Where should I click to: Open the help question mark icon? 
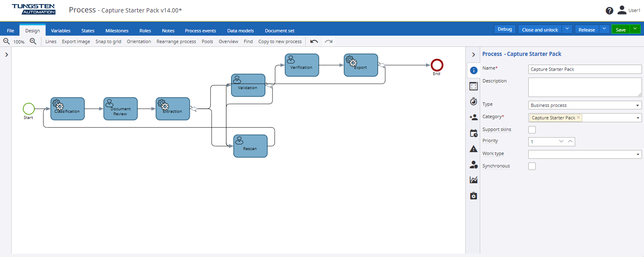609,11
